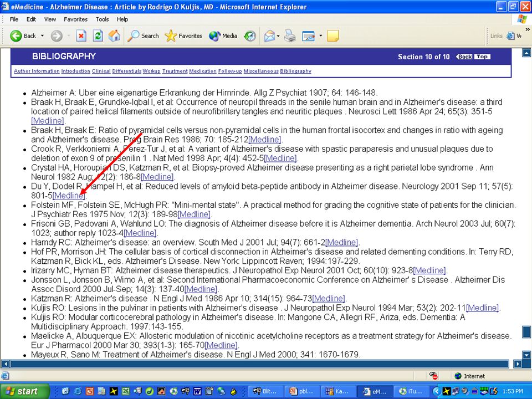Image resolution: width=532 pixels, height=399 pixels.
Task: Click the Back navigation arrow button
Action: [23, 35]
